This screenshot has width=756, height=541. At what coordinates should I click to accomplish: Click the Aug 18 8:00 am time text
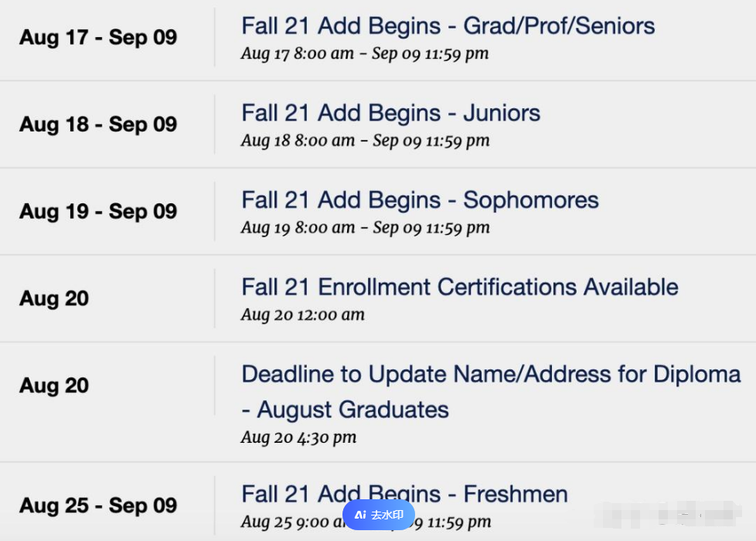pyautogui.click(x=298, y=141)
